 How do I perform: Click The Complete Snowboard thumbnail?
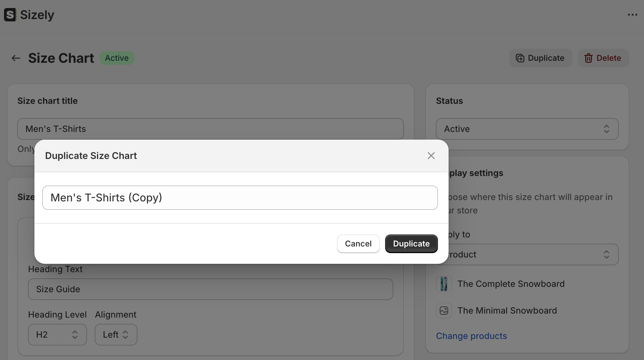click(x=444, y=284)
